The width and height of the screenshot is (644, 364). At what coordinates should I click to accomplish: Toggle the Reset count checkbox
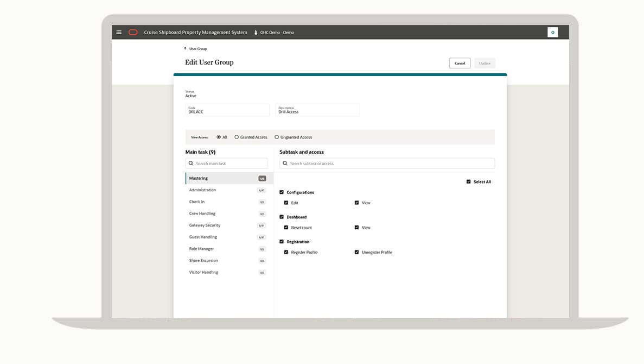click(x=286, y=228)
